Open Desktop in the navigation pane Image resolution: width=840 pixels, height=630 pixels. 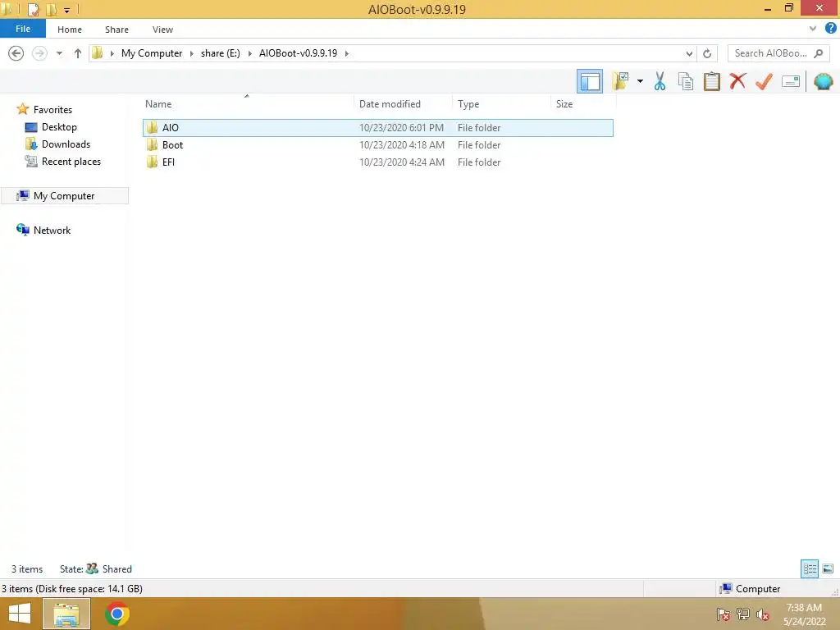tap(59, 127)
